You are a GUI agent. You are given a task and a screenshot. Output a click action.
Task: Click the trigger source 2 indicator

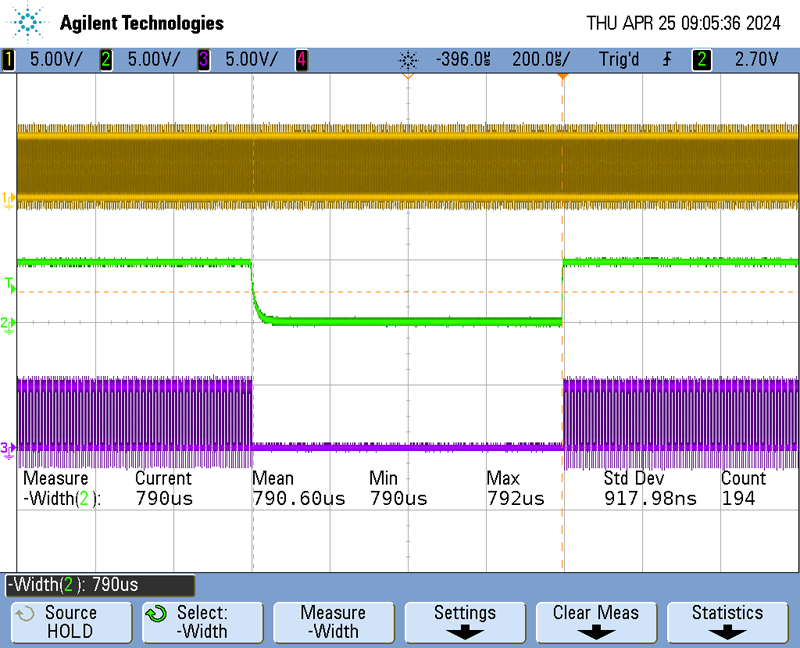(x=703, y=60)
